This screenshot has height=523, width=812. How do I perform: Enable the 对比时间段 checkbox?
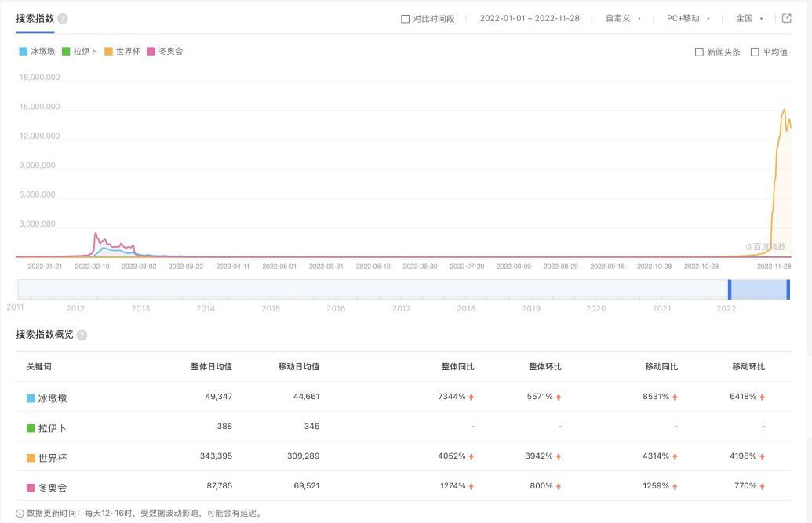tap(406, 19)
